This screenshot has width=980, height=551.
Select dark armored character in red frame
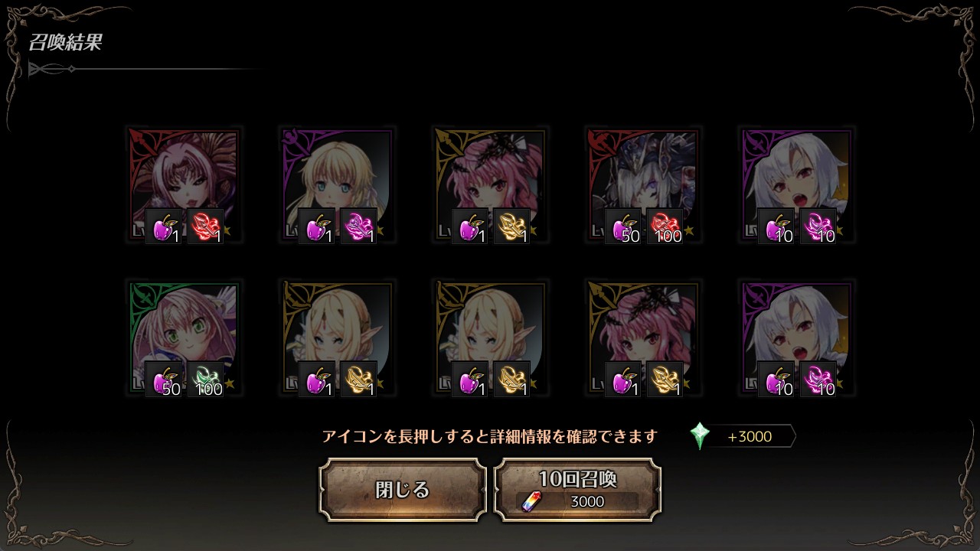(x=644, y=184)
